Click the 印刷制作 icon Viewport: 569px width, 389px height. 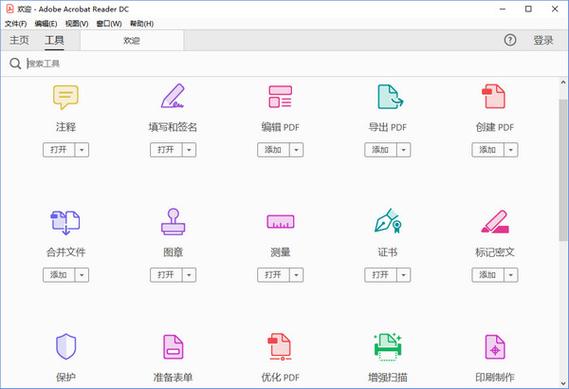click(495, 347)
